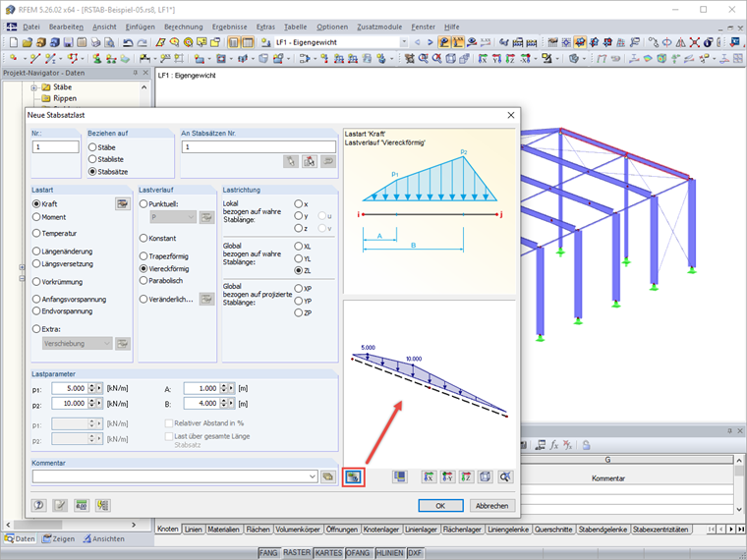Click the view in Z direction icon in the main toolbar

tap(510, 59)
